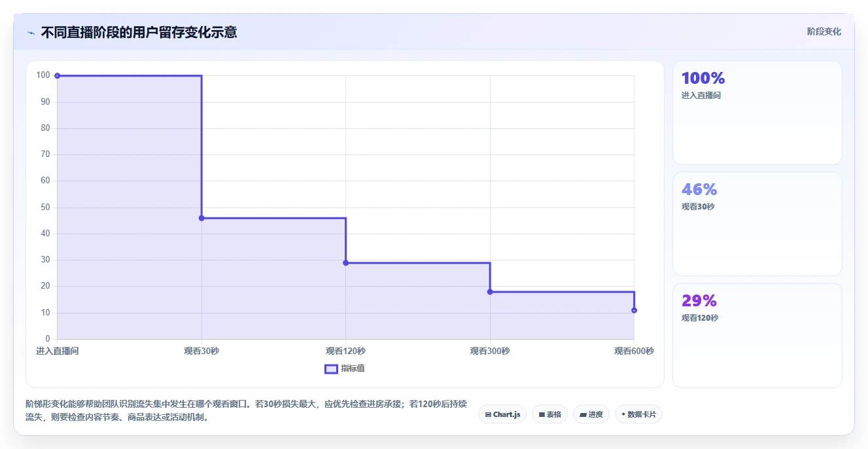Select the 表格 tag chip
This screenshot has height=449, width=868.
point(549,414)
